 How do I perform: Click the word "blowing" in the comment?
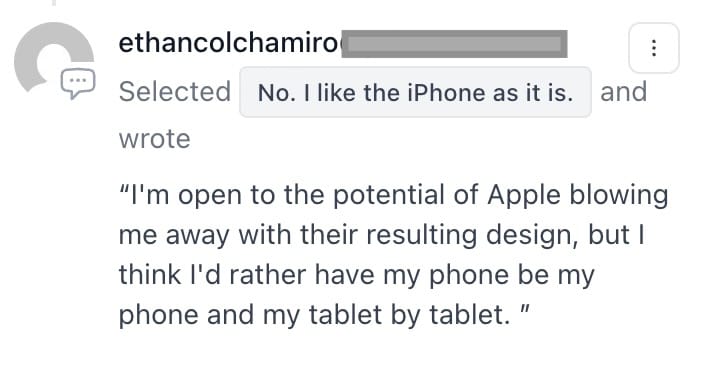619,196
